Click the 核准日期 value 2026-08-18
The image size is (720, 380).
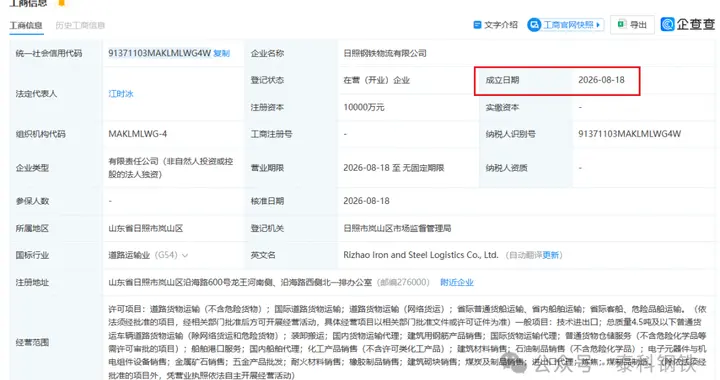(366, 201)
